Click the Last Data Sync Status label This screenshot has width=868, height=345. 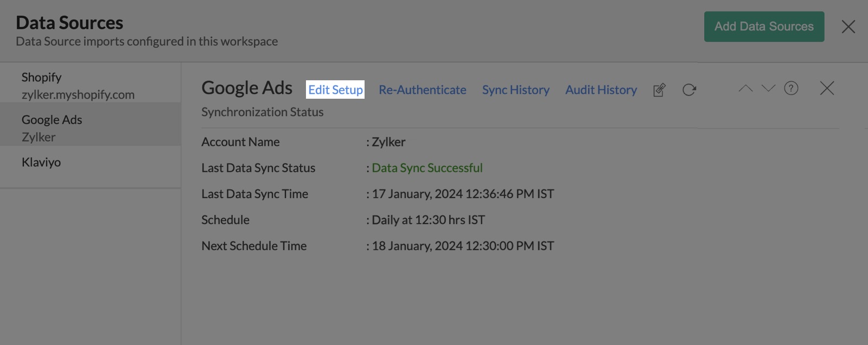coord(258,168)
